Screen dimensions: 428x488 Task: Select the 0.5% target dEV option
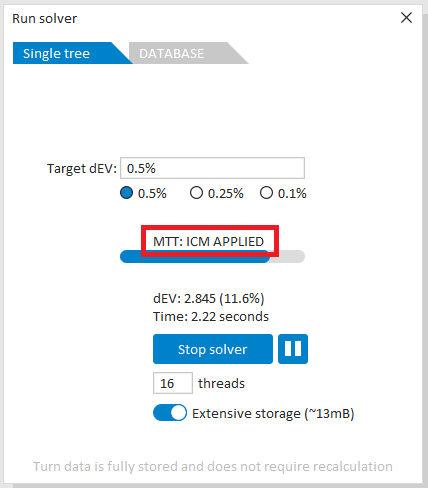126,193
